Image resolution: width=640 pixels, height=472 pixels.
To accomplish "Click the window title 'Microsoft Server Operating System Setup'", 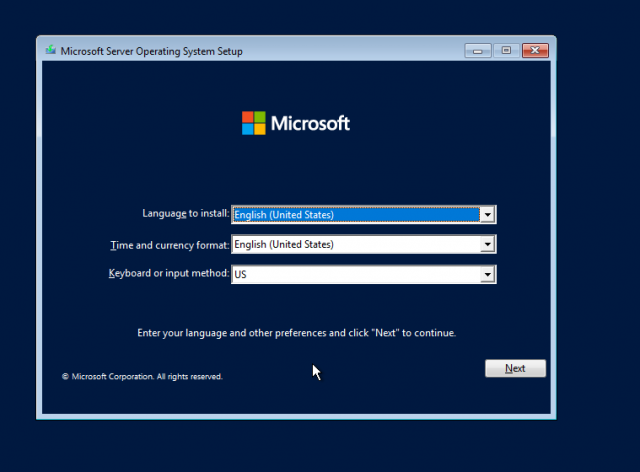I will 151,51.
